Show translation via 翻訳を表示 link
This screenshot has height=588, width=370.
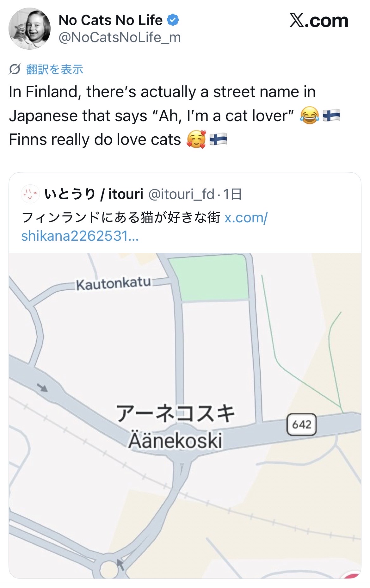(54, 69)
